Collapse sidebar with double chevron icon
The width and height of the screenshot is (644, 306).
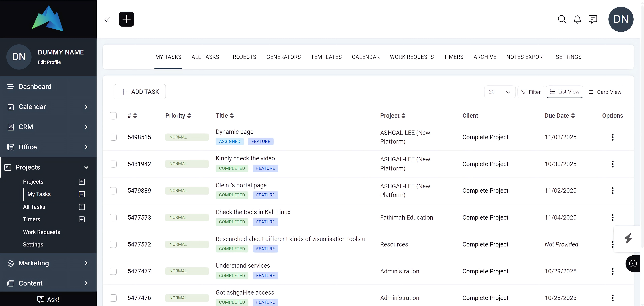tap(107, 20)
